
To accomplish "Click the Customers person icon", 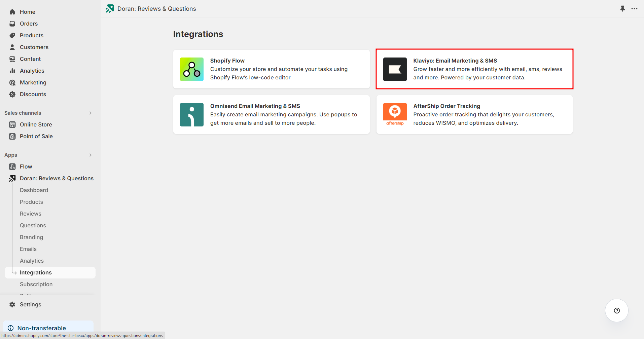I will (x=12, y=47).
